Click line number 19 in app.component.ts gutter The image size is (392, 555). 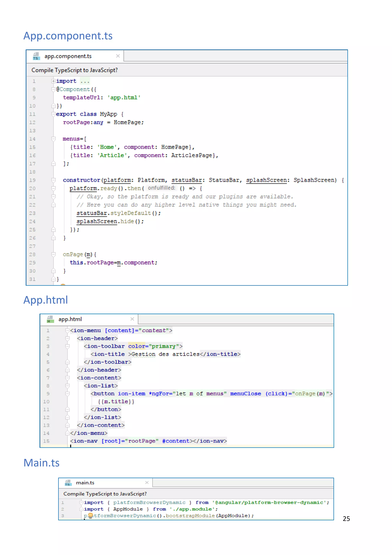point(32,180)
